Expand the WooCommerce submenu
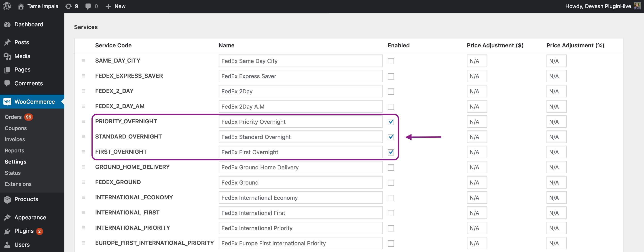 click(34, 101)
